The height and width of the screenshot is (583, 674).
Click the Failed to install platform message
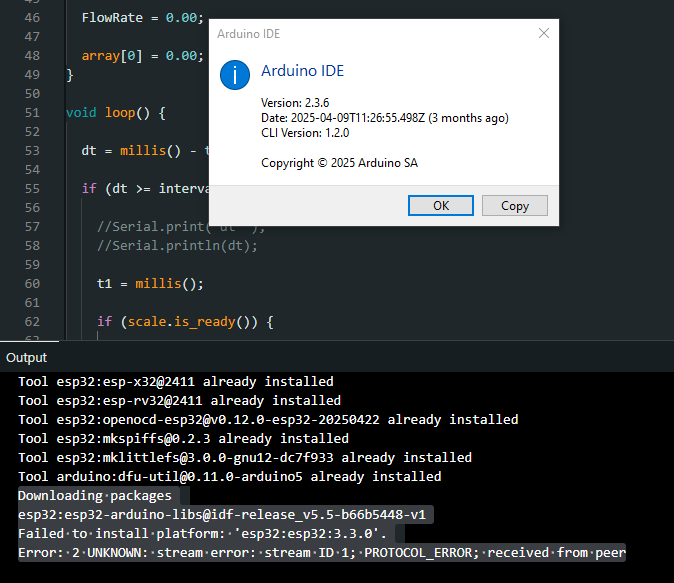[202, 533]
